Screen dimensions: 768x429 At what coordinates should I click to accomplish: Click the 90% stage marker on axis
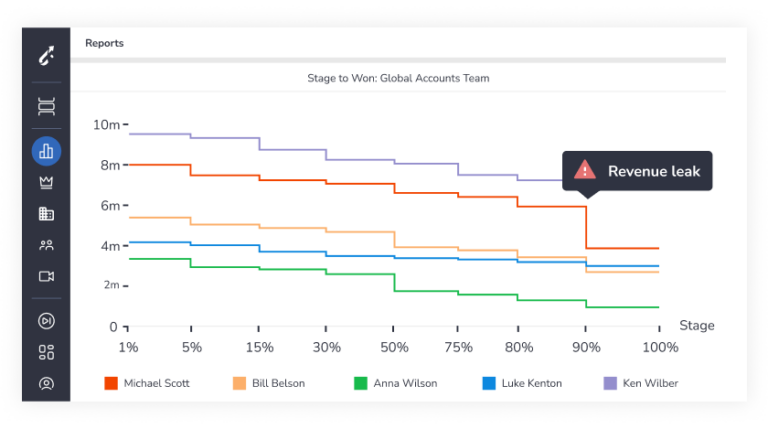tap(586, 347)
